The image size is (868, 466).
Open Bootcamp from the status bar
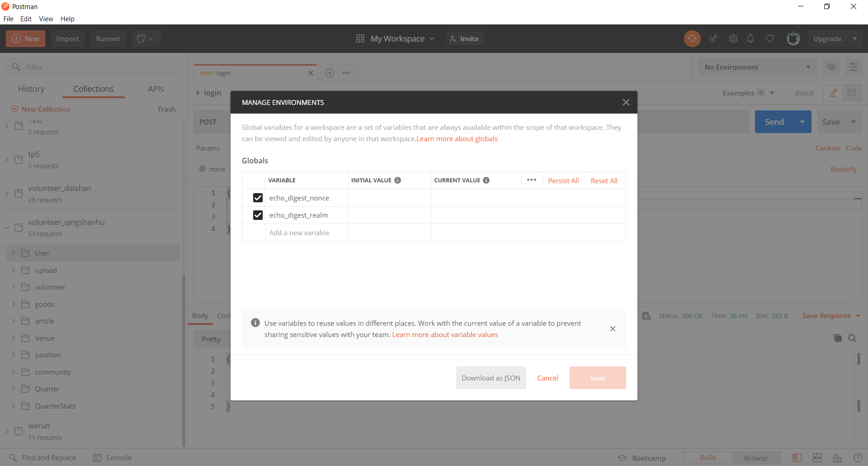(642, 458)
